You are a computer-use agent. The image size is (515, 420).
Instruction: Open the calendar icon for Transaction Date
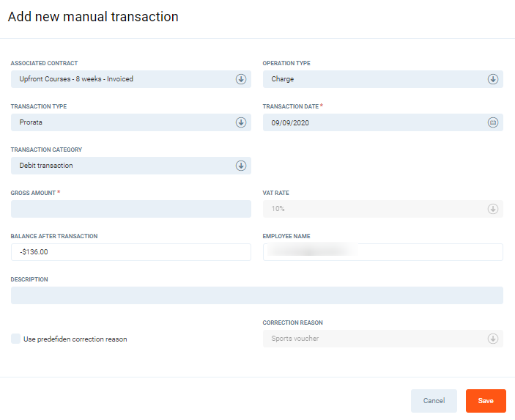pyautogui.click(x=492, y=122)
